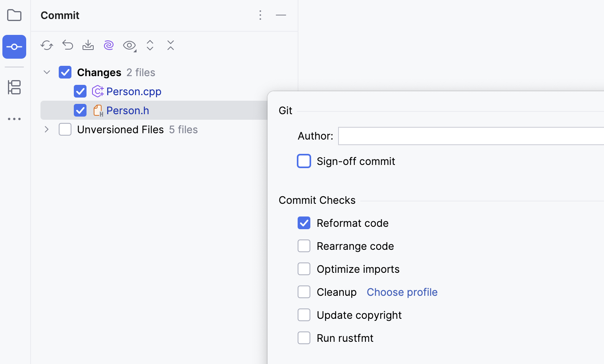Open Choose profile for Cleanup

tap(402, 292)
